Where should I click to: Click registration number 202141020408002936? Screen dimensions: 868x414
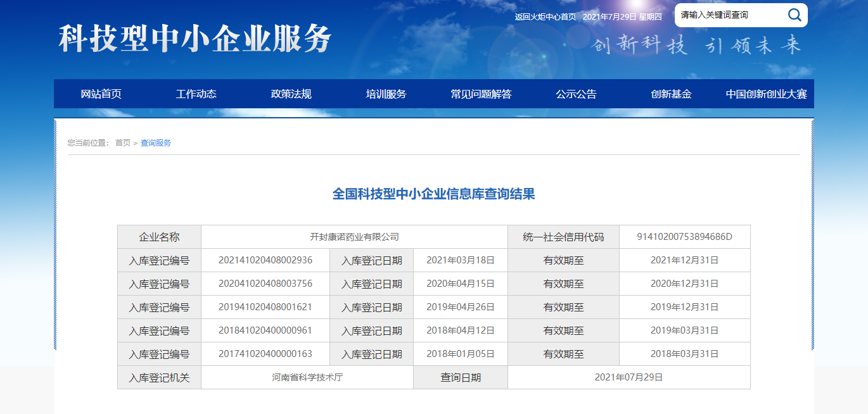[x=265, y=260]
